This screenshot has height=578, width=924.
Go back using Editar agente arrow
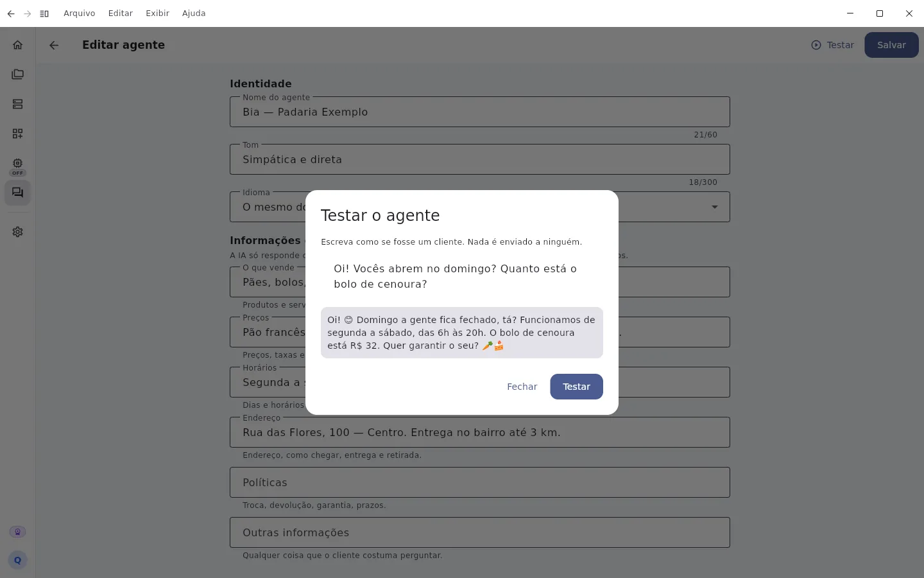(x=54, y=45)
